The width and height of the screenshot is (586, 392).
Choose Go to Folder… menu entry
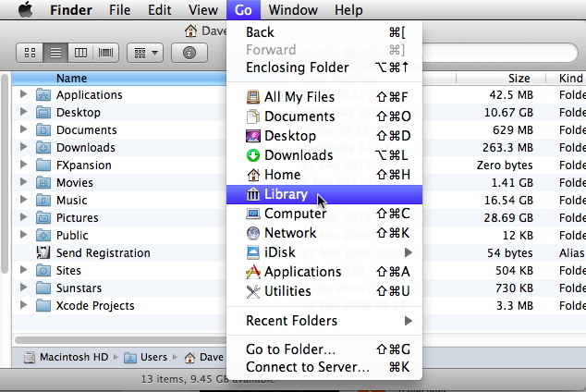coord(290,349)
